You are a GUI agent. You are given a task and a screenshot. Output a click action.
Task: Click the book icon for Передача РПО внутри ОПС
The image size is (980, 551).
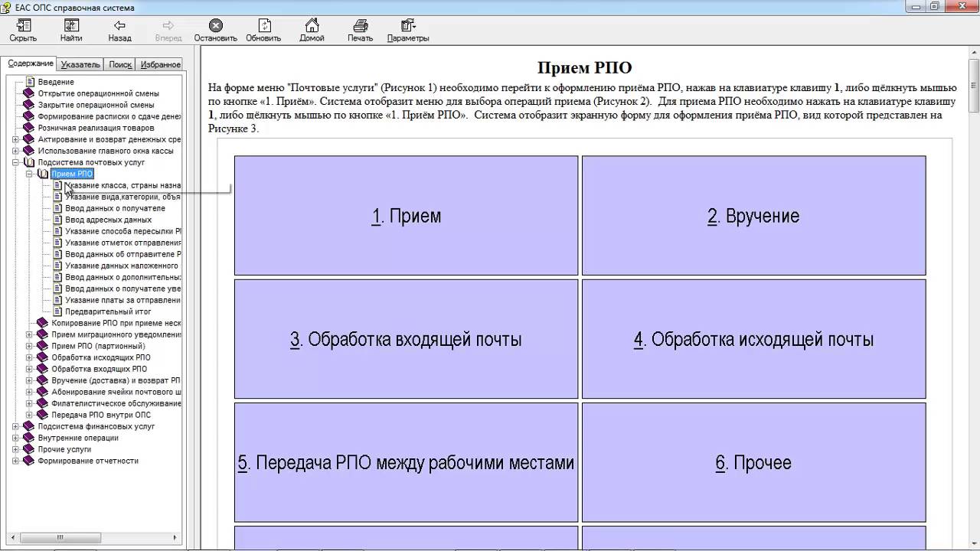point(44,415)
